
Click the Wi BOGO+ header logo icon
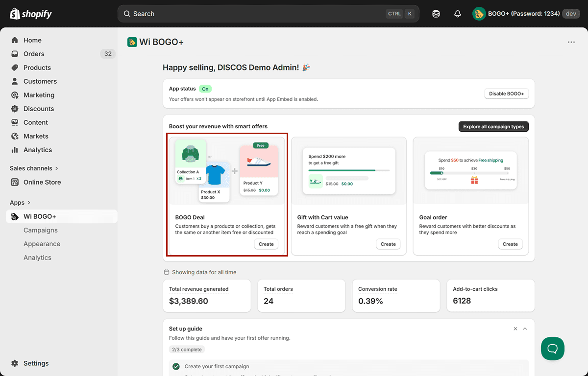tap(132, 42)
